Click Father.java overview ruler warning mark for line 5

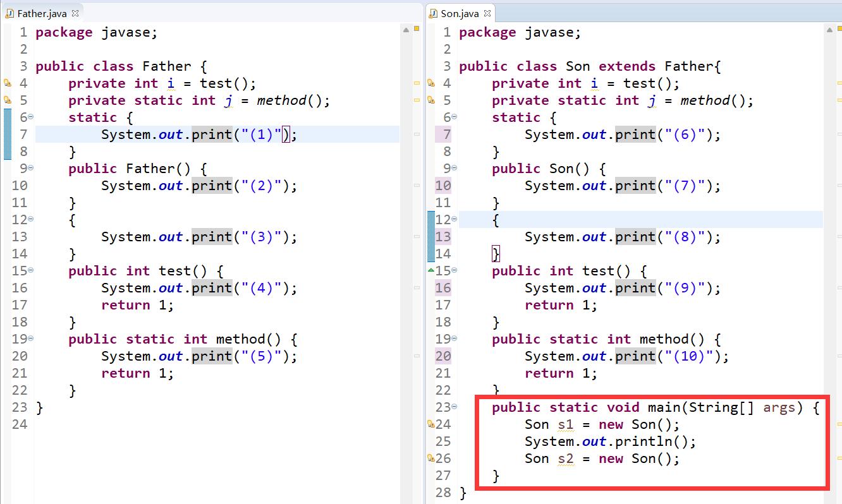(417, 100)
